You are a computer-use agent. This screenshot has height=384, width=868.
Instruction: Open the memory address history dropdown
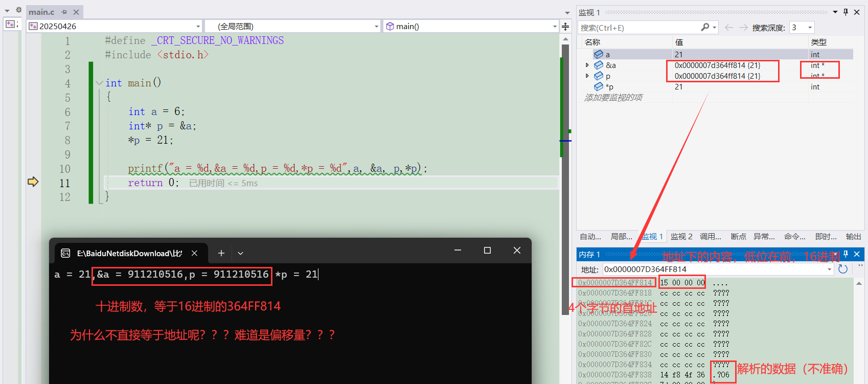[x=829, y=269]
